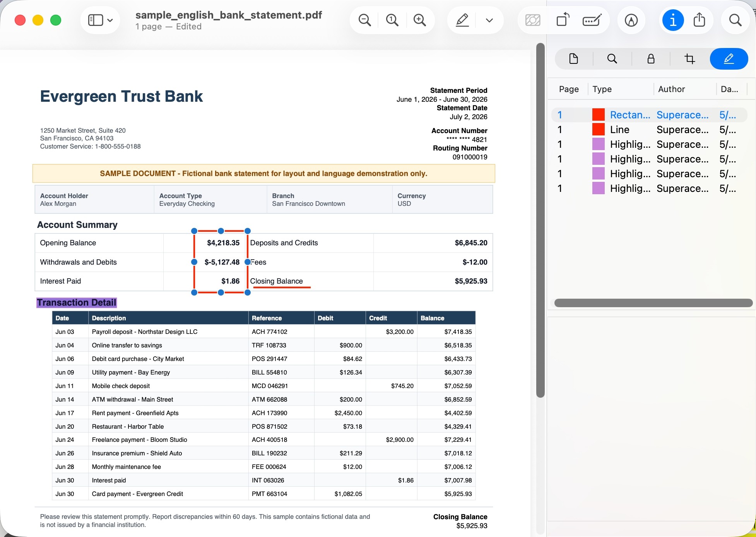Select the Line annotation row
This screenshot has height=537, width=756.
click(649, 130)
